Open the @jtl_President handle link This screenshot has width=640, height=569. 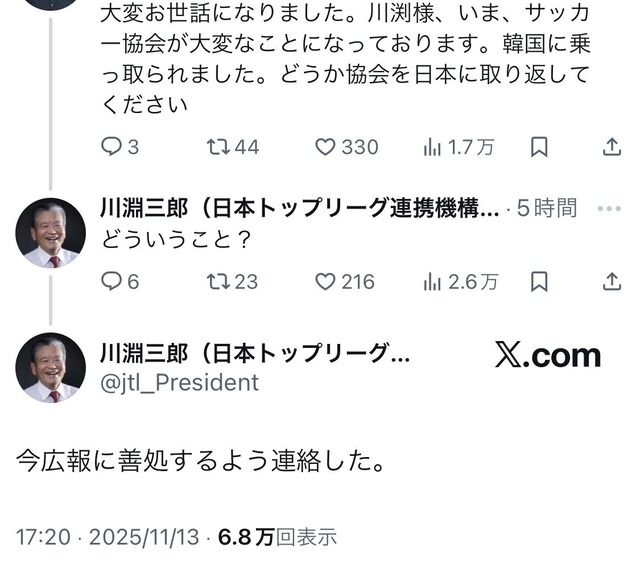coord(180,383)
